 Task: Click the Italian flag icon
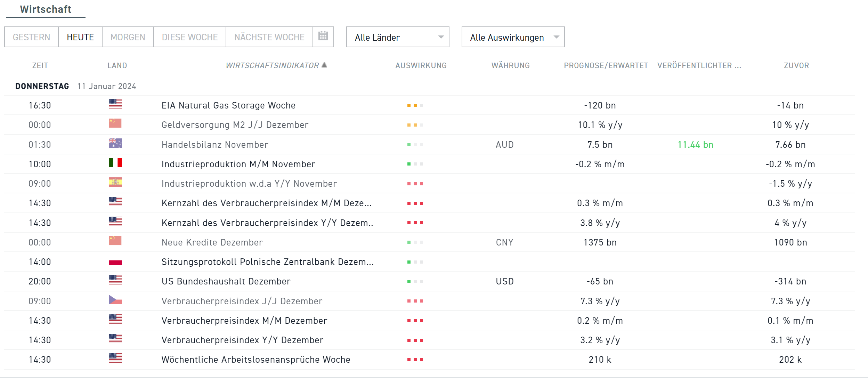(115, 163)
